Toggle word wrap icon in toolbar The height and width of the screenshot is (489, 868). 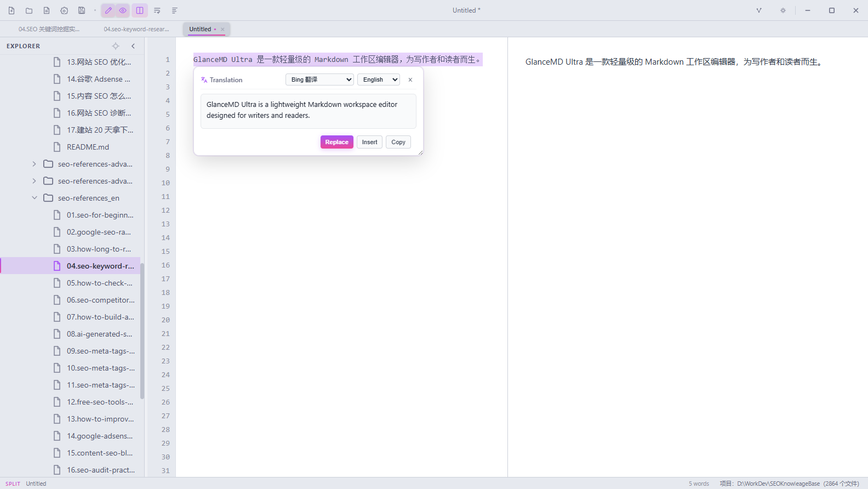pyautogui.click(x=157, y=10)
